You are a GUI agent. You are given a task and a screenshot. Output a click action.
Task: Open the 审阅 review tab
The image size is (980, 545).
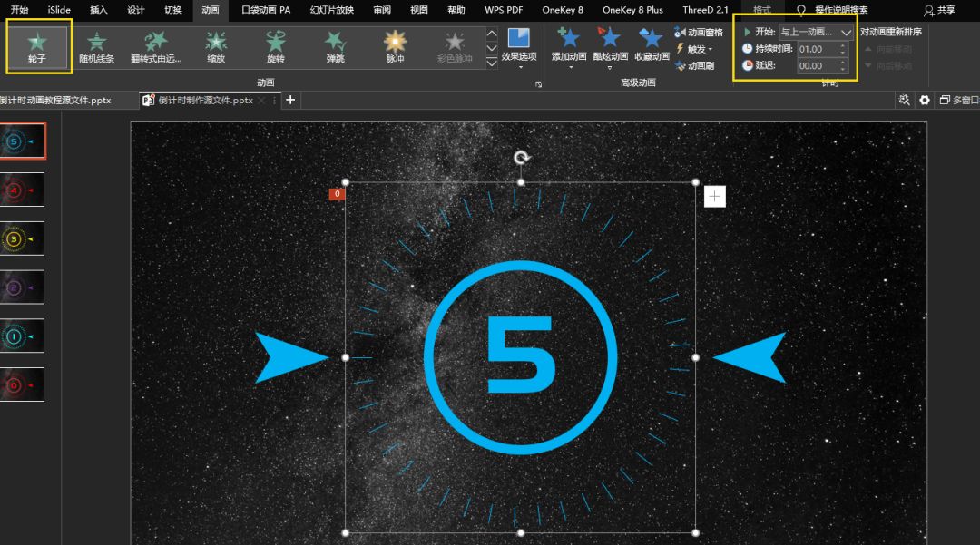click(382, 9)
